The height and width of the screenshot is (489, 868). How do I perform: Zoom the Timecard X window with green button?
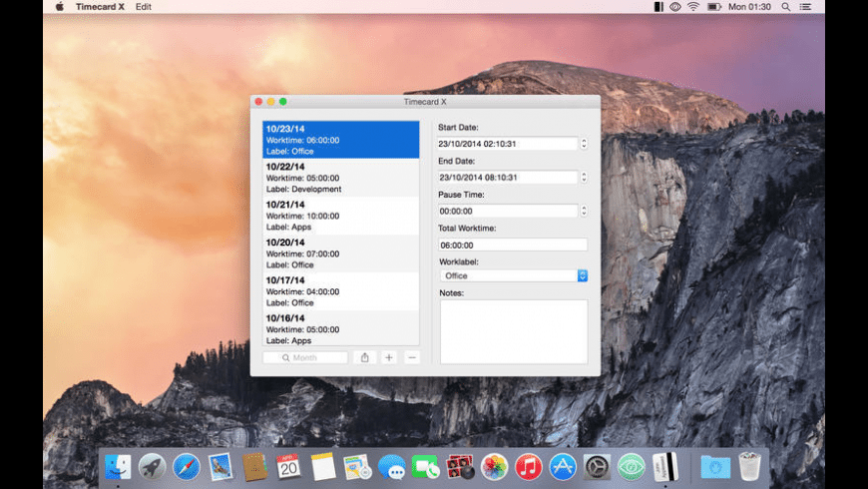283,102
